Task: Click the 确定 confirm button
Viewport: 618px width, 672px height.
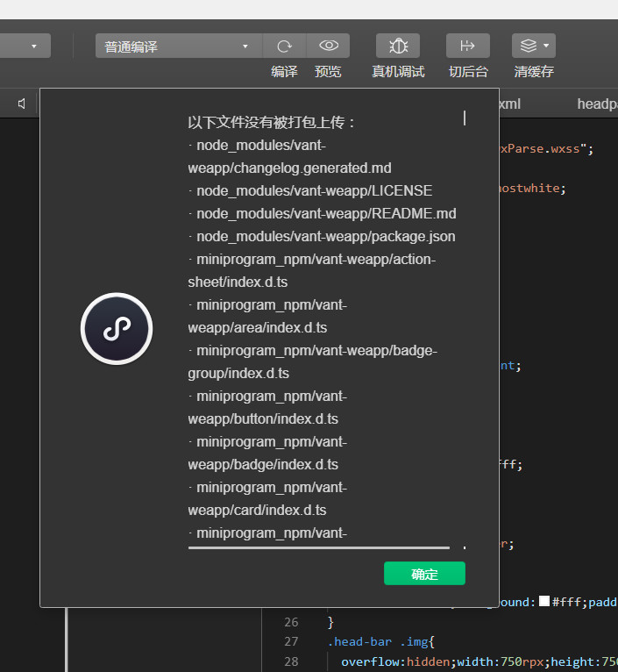Action: pos(424,574)
